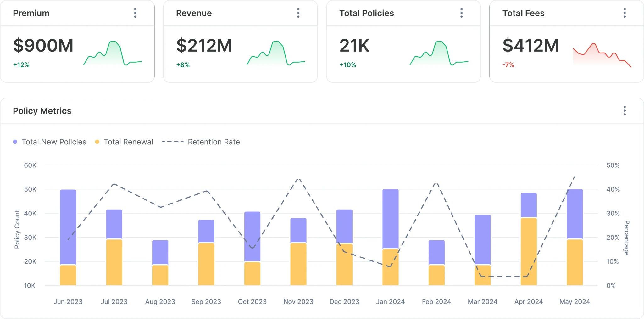Click the Jan 2024 axis label
This screenshot has height=319, width=644.
click(391, 302)
